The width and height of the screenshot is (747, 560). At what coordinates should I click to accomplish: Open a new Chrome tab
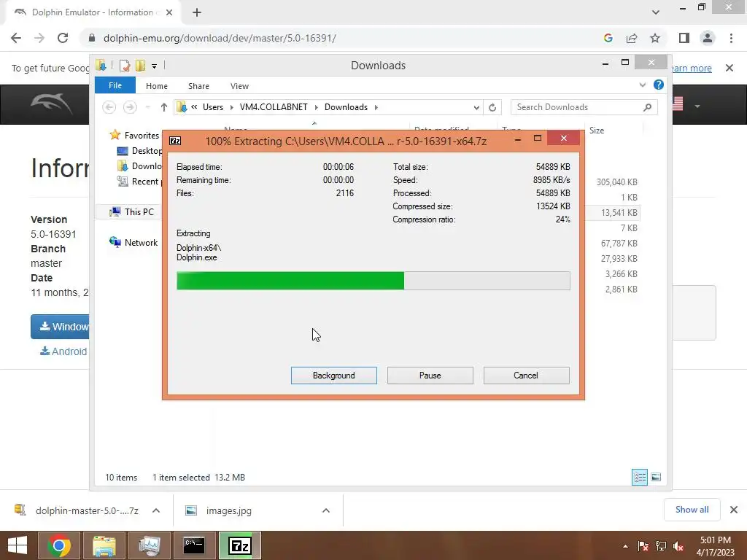(197, 12)
